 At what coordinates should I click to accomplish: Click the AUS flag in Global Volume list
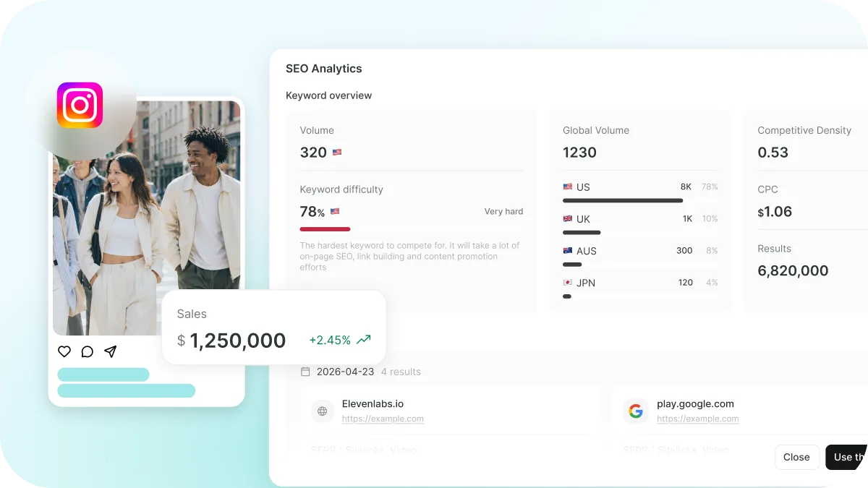pyautogui.click(x=568, y=251)
